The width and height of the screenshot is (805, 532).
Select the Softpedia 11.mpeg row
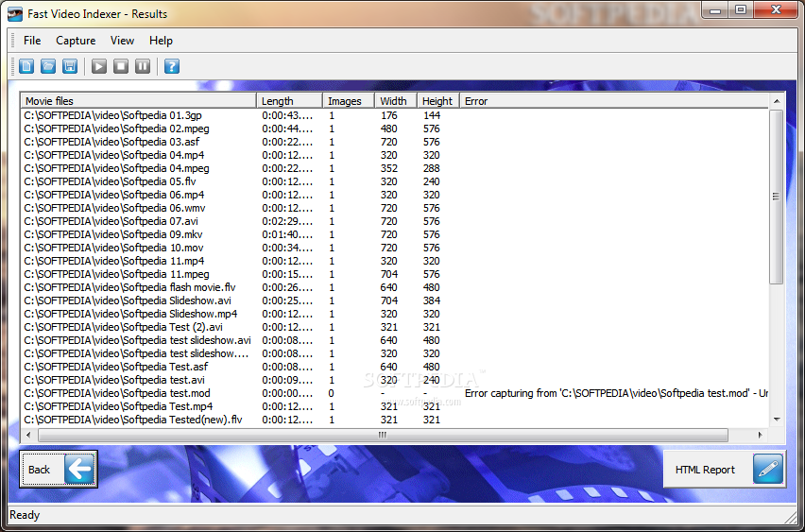[395, 274]
